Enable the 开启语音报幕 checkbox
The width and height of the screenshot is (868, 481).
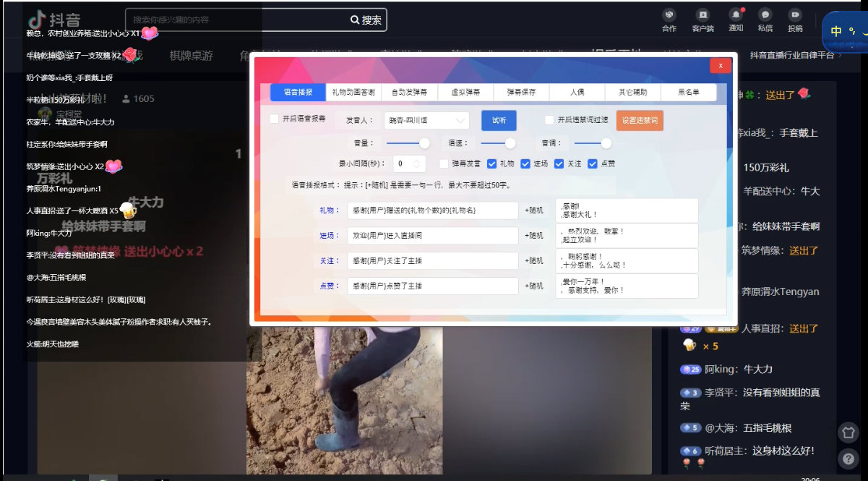274,119
